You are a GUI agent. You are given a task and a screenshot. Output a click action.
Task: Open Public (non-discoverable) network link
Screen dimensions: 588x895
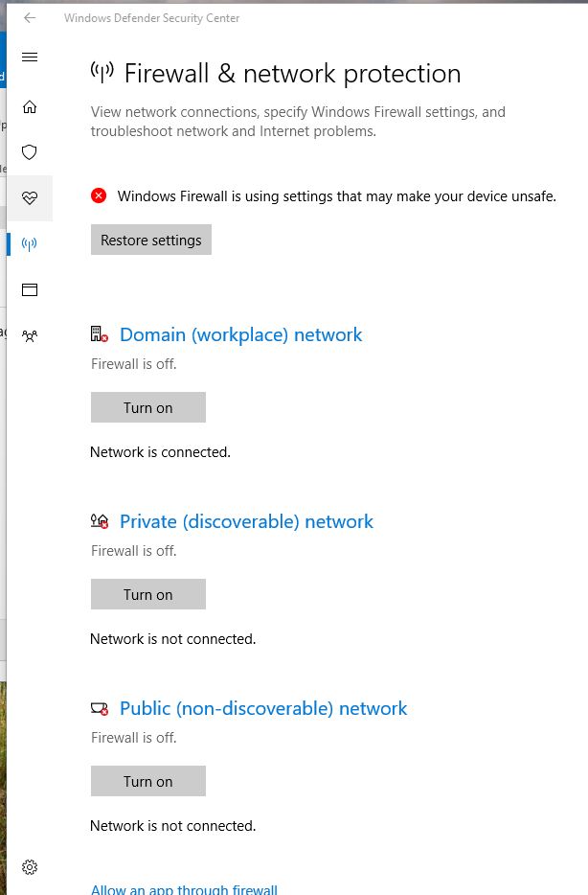pos(263,708)
